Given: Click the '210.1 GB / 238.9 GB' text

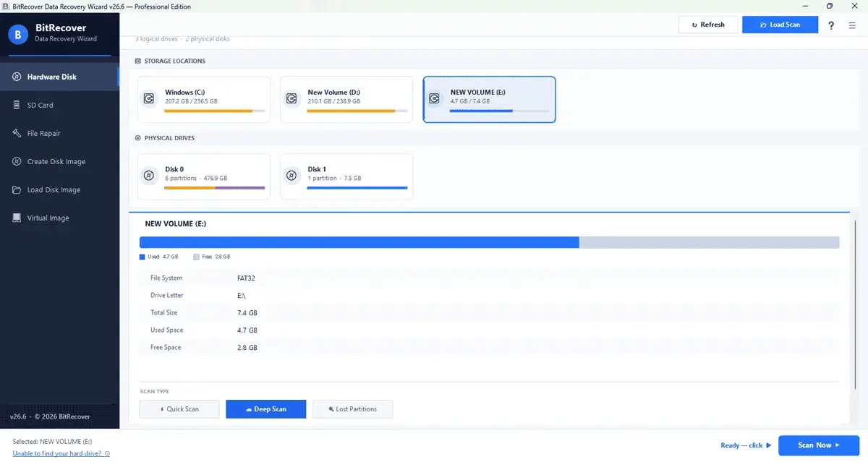Looking at the screenshot, I should tap(333, 101).
